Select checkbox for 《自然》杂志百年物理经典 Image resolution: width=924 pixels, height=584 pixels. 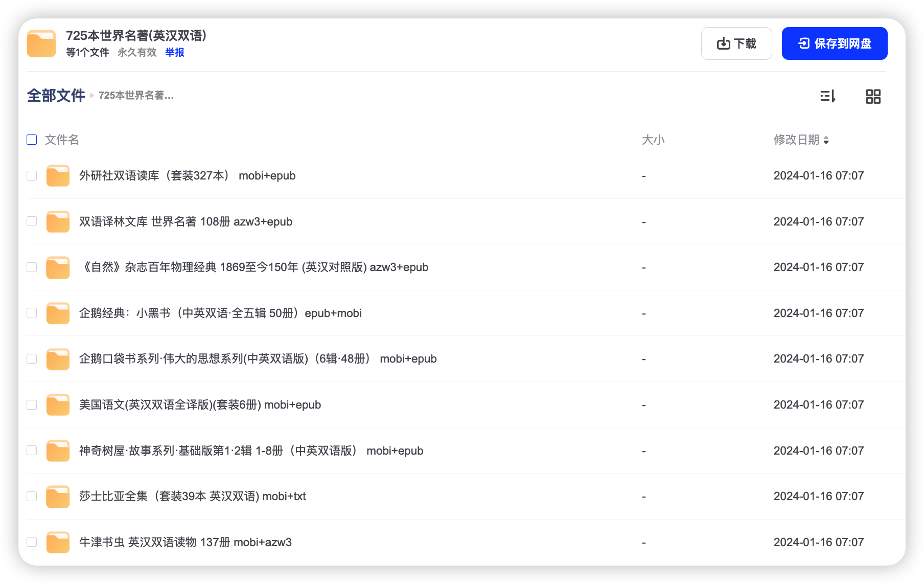point(32,267)
